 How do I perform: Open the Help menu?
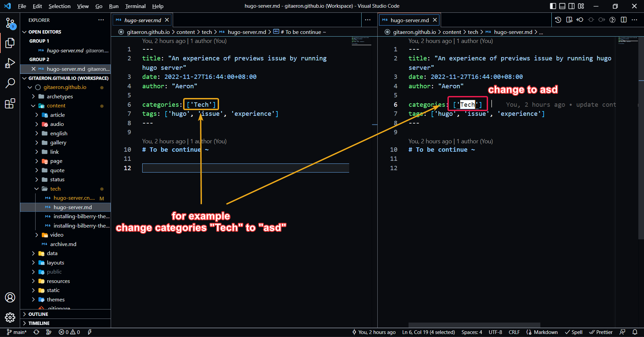coord(158,6)
